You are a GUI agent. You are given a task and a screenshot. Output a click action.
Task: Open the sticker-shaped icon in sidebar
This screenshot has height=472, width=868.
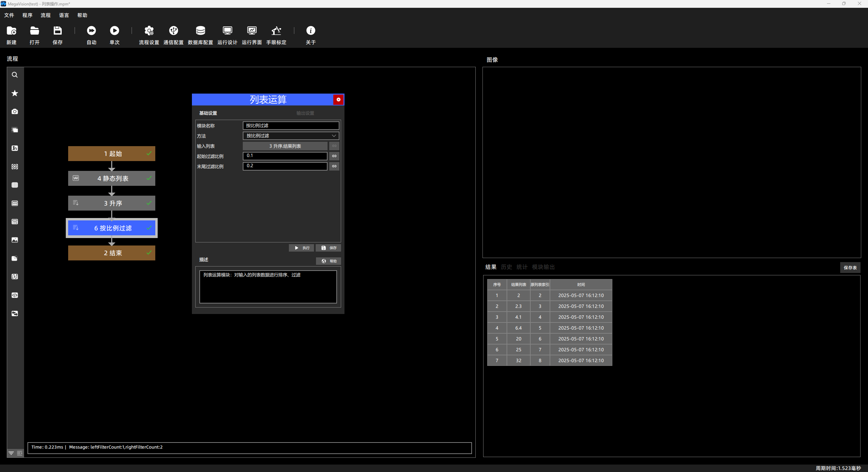pos(15,258)
